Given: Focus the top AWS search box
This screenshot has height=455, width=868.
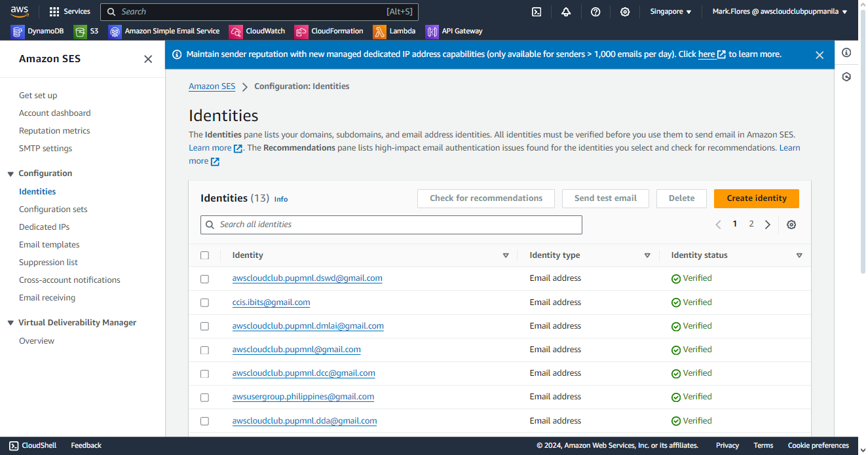Looking at the screenshot, I should (259, 12).
